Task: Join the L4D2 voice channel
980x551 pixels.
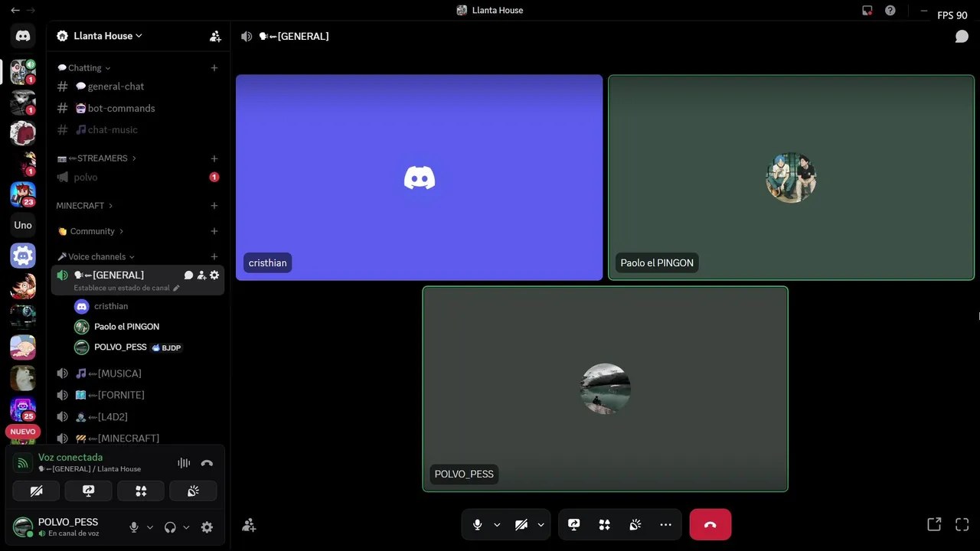Action: (138, 416)
